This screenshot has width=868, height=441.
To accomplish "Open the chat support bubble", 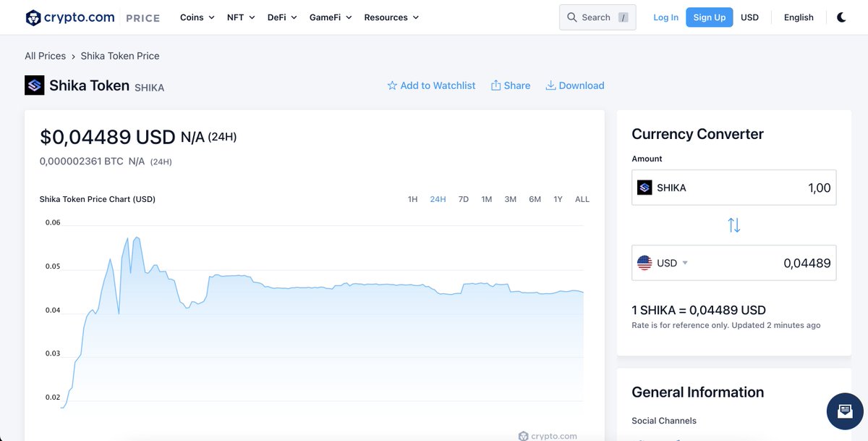I will click(x=845, y=411).
